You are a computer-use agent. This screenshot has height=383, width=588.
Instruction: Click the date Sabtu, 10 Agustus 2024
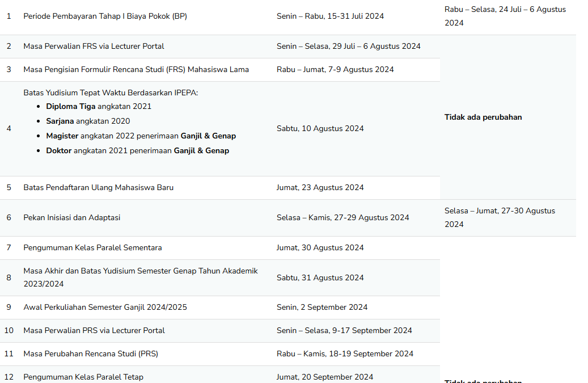[x=320, y=128]
